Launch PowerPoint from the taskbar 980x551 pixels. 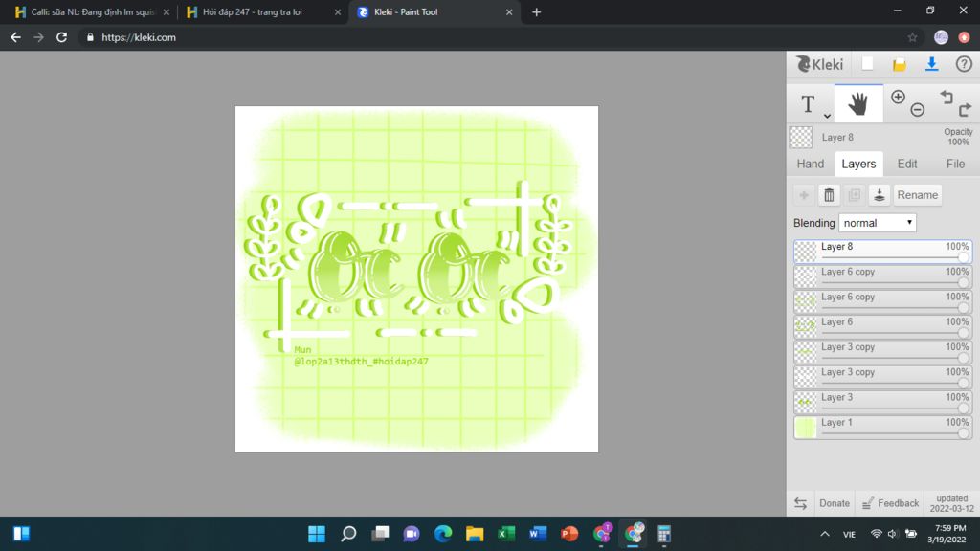tap(569, 534)
